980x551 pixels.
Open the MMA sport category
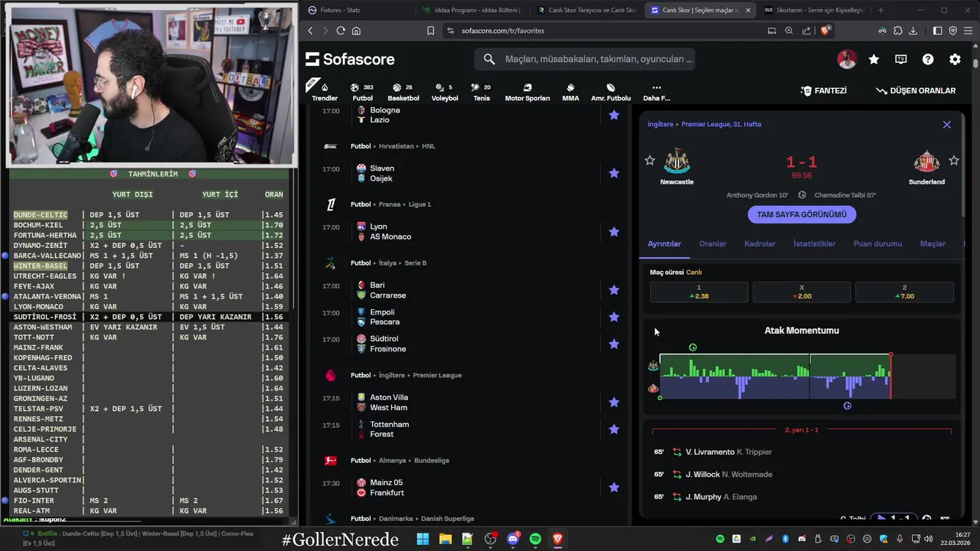tap(570, 92)
